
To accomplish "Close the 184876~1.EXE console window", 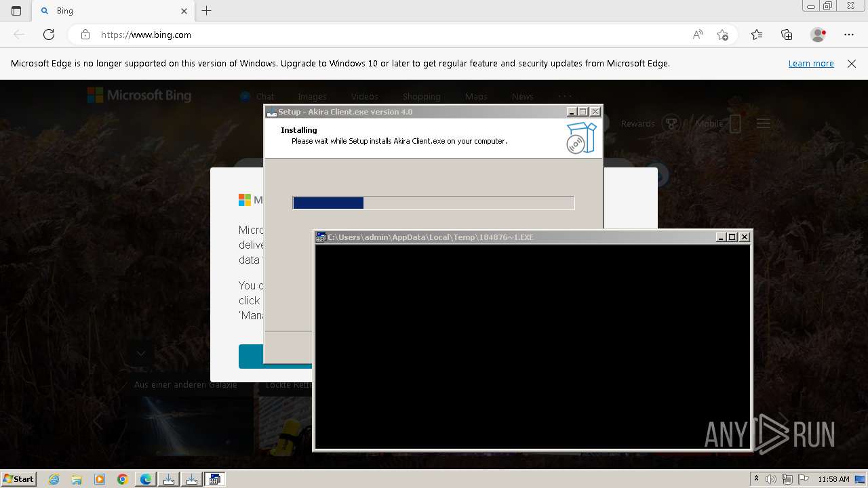I will pyautogui.click(x=745, y=237).
